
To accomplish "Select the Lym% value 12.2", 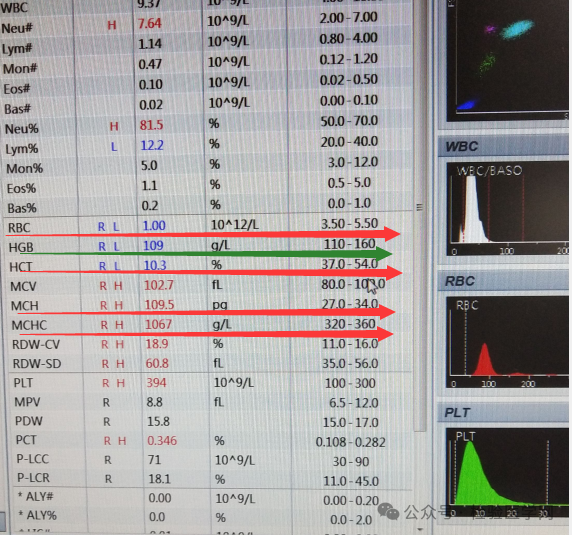I will [x=152, y=146].
